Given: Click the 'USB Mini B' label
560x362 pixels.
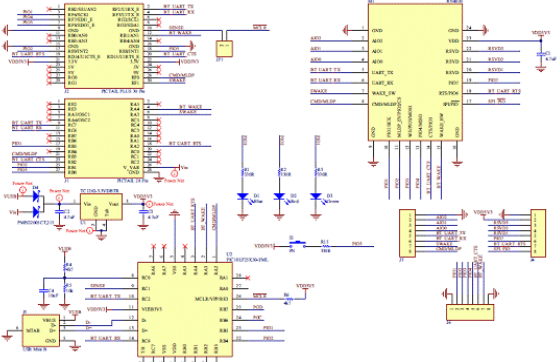Looking at the screenshot, I should (35, 349).
